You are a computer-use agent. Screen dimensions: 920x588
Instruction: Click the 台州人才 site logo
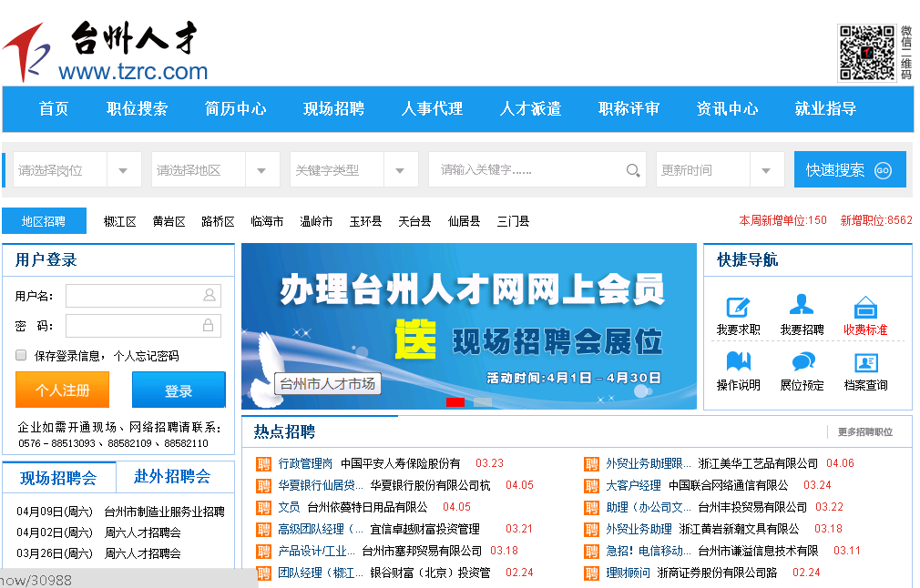tap(106, 52)
